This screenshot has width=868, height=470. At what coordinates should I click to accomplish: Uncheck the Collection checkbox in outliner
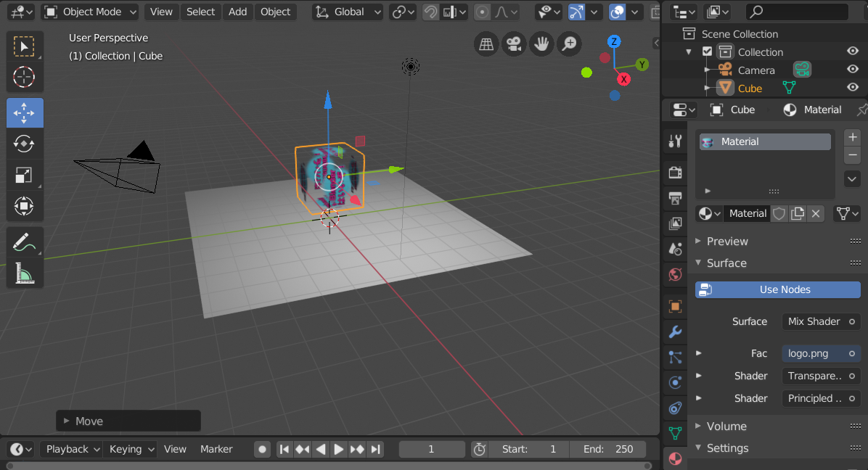coord(707,51)
